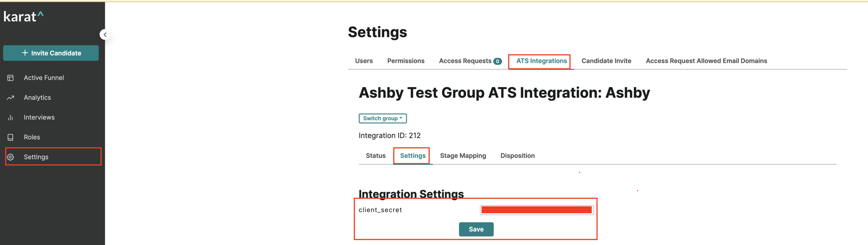Image resolution: width=868 pixels, height=245 pixels.
Task: Save the integration settings
Action: pos(476,229)
